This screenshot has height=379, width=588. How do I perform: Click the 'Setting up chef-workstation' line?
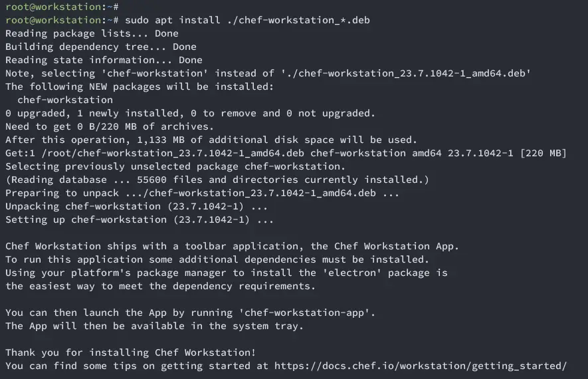pos(140,219)
